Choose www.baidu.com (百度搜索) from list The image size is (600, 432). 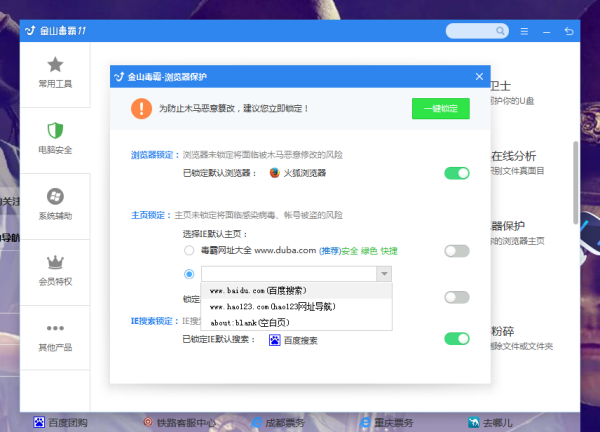[297, 291]
